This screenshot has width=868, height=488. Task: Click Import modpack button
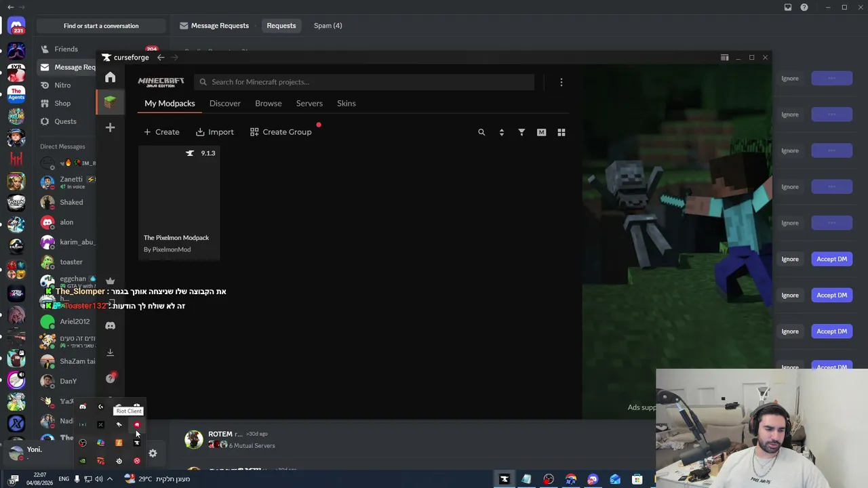point(214,132)
